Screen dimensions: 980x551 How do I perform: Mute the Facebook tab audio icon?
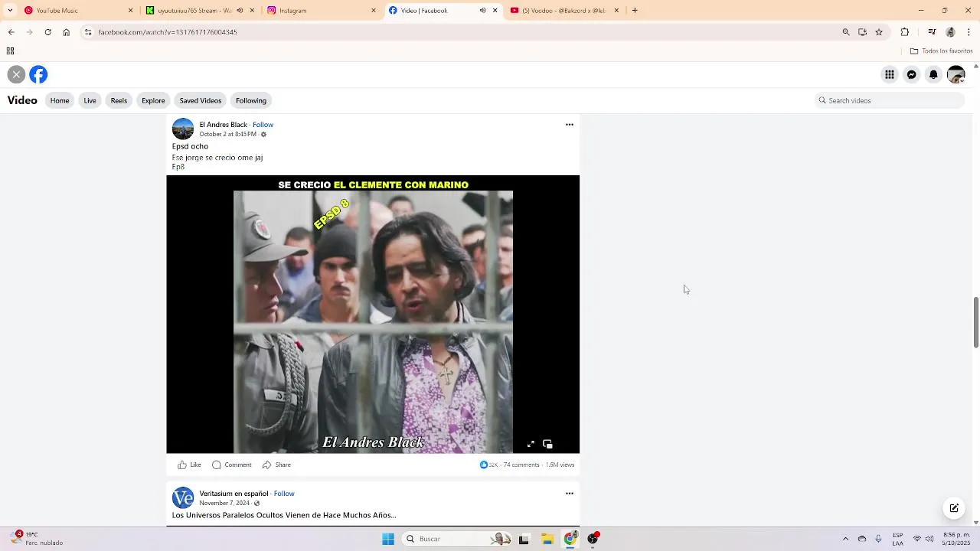click(x=482, y=11)
